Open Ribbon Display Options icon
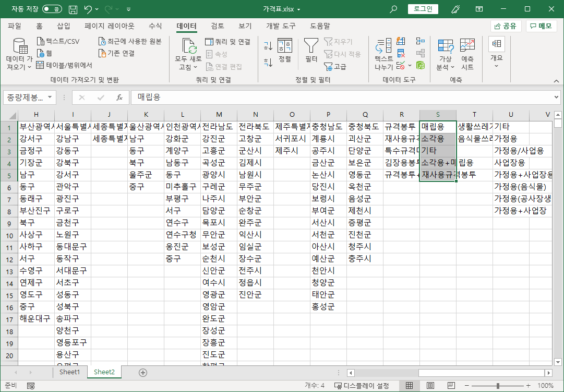The height and width of the screenshot is (392, 564). tap(479, 9)
